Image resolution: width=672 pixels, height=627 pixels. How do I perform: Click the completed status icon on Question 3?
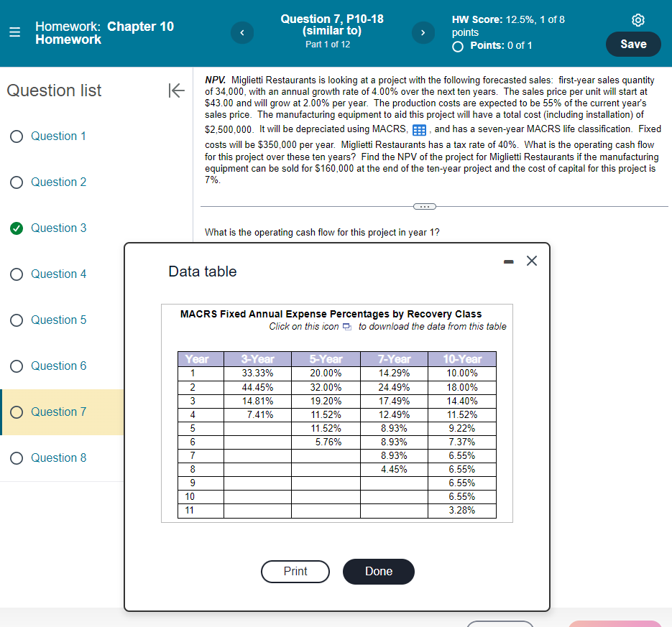(15, 228)
